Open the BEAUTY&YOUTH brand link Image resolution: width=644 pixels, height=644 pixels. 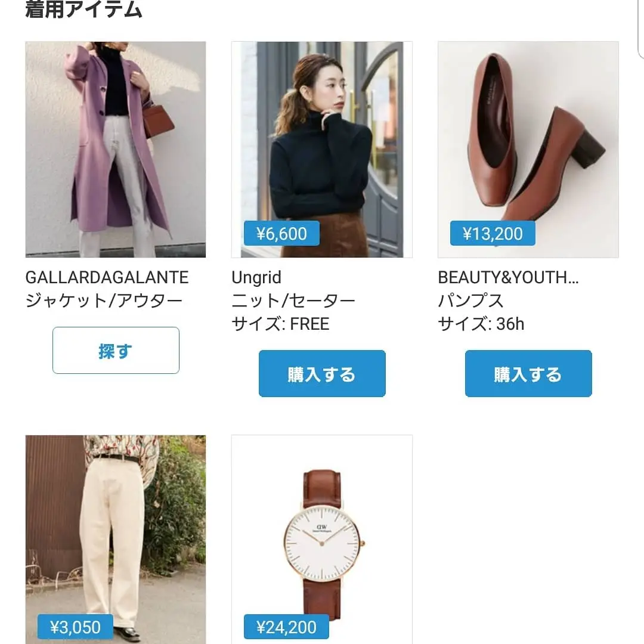pyautogui.click(x=508, y=277)
